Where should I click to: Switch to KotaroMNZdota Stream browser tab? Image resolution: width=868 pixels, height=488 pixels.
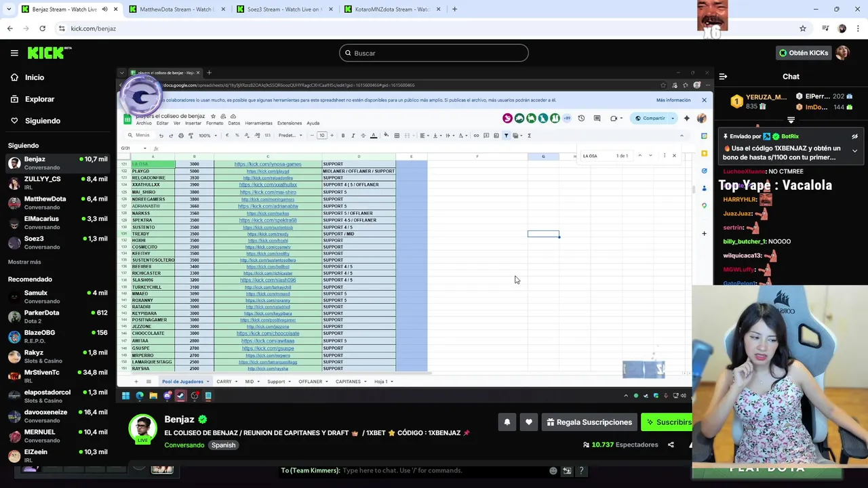[x=391, y=9]
